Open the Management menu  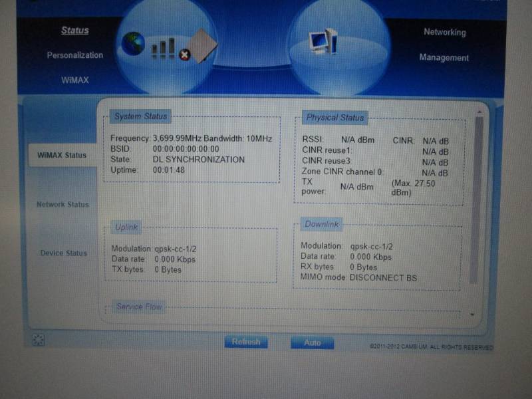tap(444, 58)
